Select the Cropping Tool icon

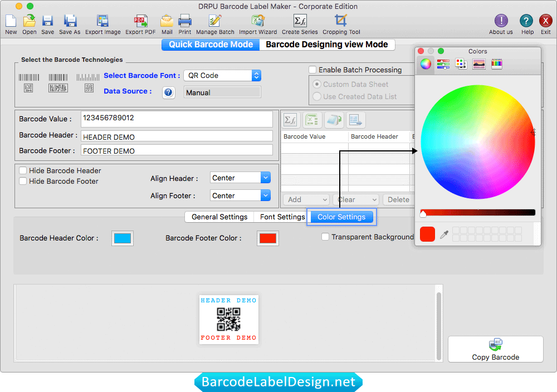(x=341, y=22)
